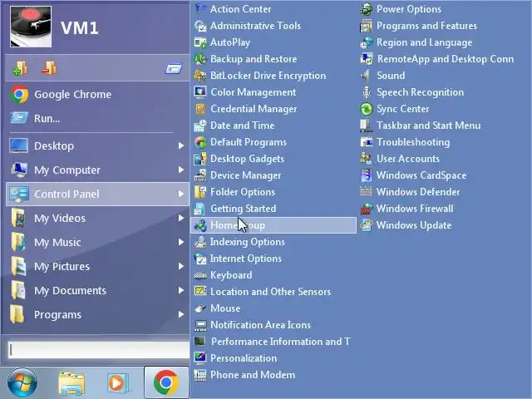Click the VM1 user account picture
The image size is (532, 399).
point(31,27)
